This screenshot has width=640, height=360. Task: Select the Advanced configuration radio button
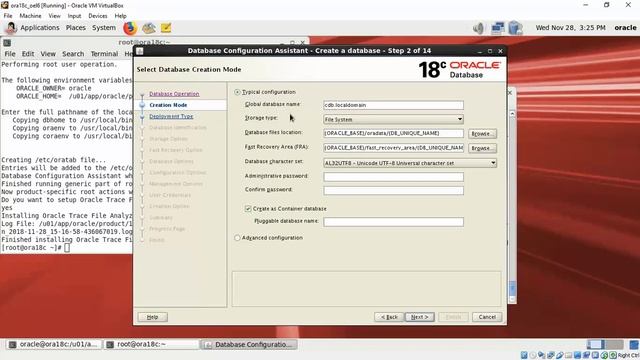(x=237, y=238)
